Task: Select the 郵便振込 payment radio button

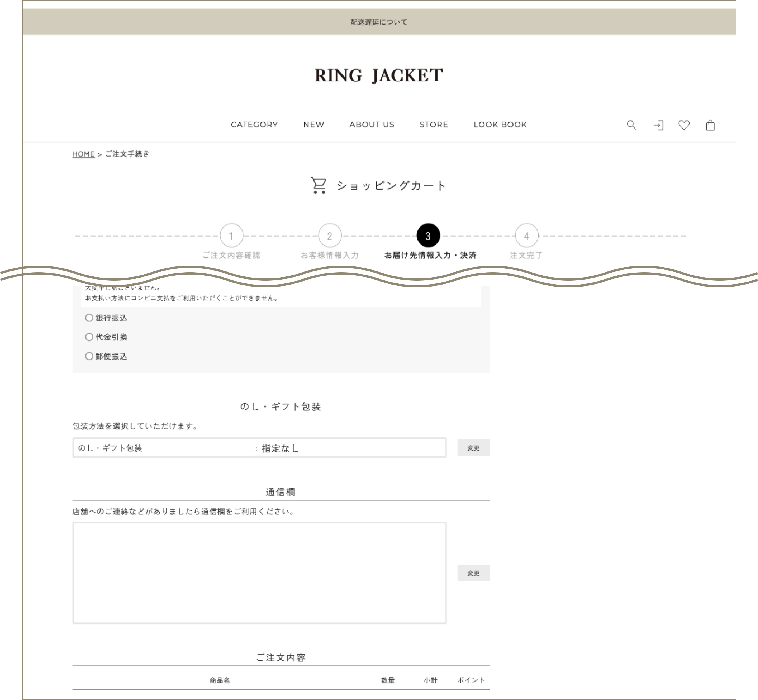Action: pyautogui.click(x=89, y=356)
